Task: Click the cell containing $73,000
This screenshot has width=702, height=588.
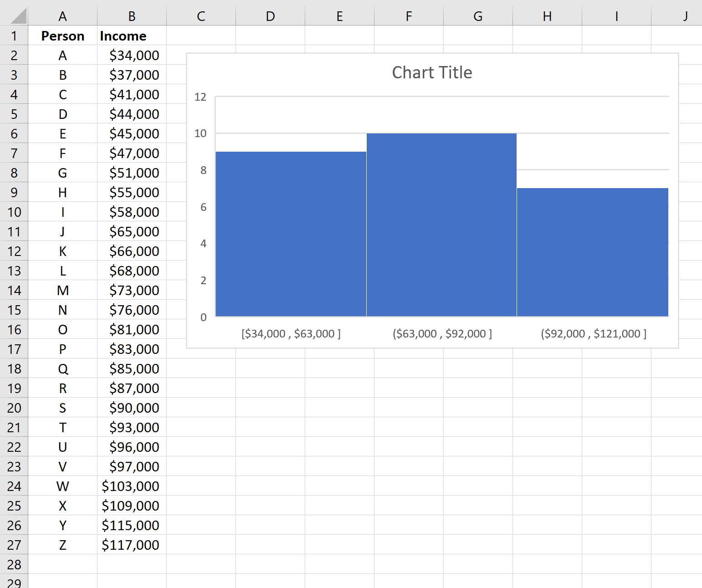Action: click(132, 290)
